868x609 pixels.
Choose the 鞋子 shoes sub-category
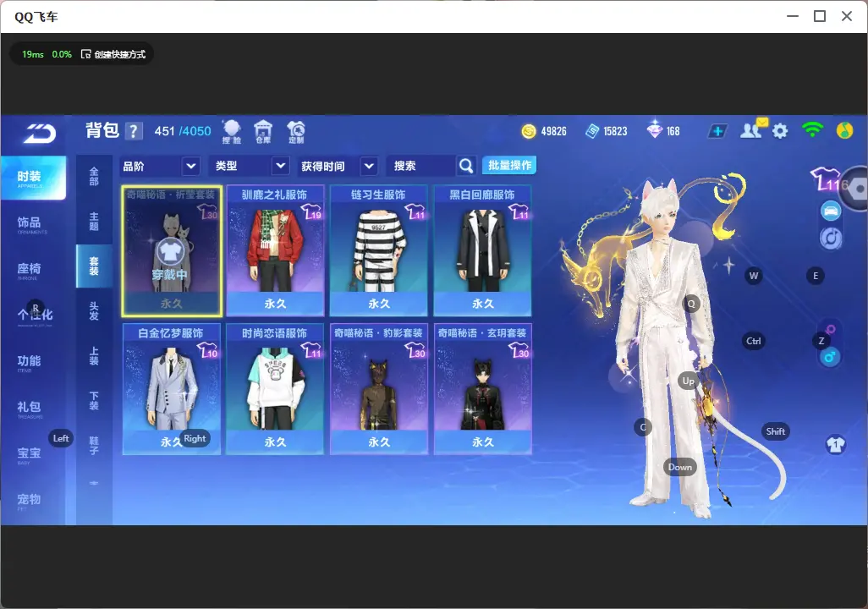click(94, 446)
